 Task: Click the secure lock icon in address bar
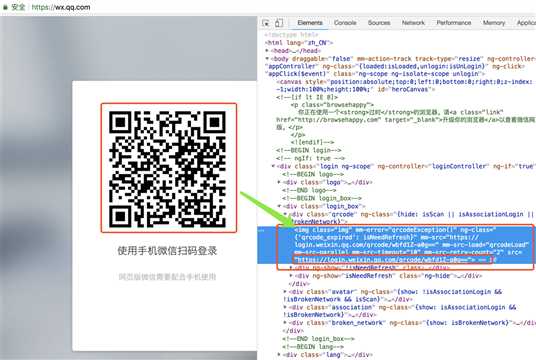tap(5, 7)
